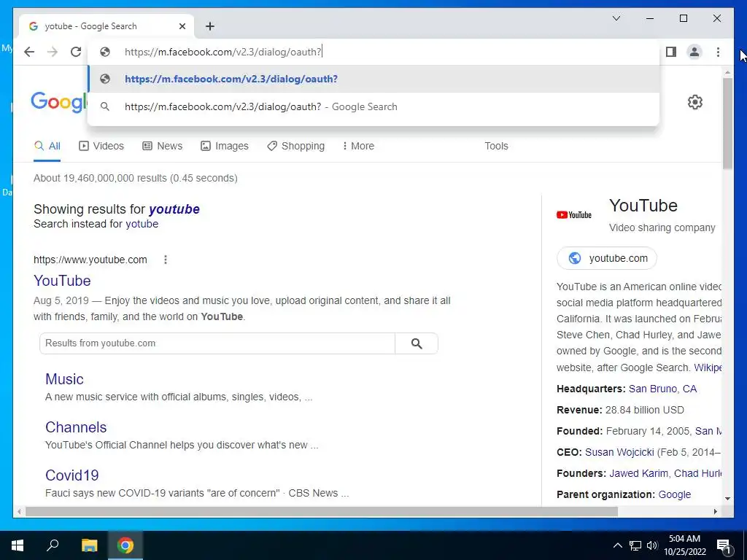Screen dimensions: 747x560
Task: Open the notification center icon
Action: pos(724,546)
